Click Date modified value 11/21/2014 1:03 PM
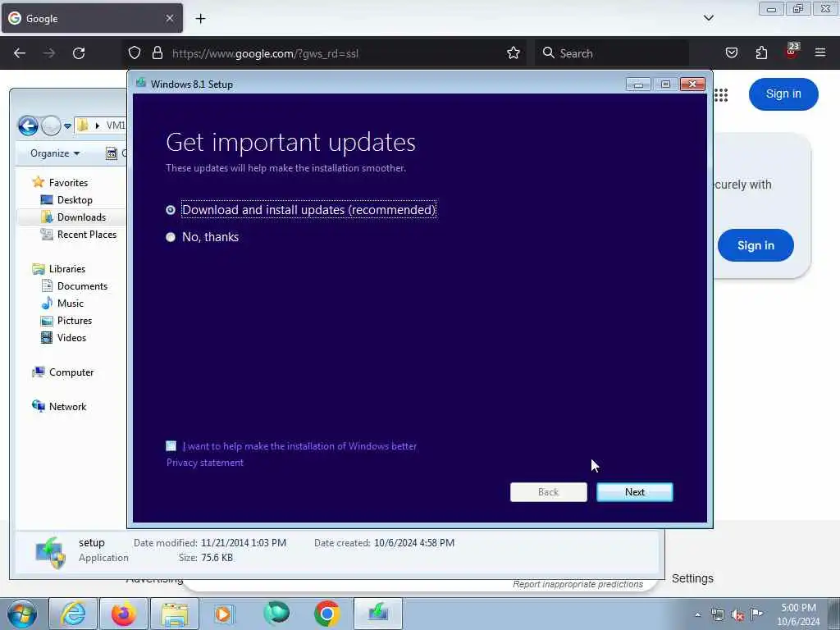 point(243,543)
